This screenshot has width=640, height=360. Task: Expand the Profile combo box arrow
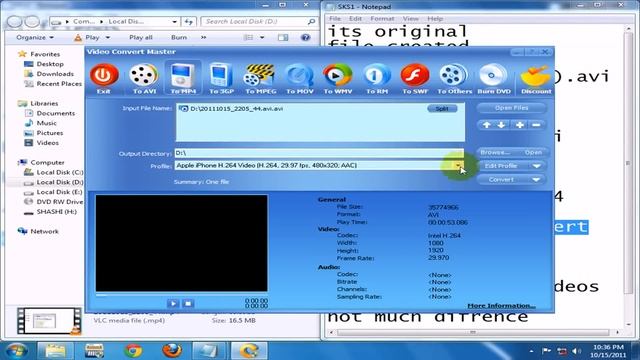coord(458,165)
